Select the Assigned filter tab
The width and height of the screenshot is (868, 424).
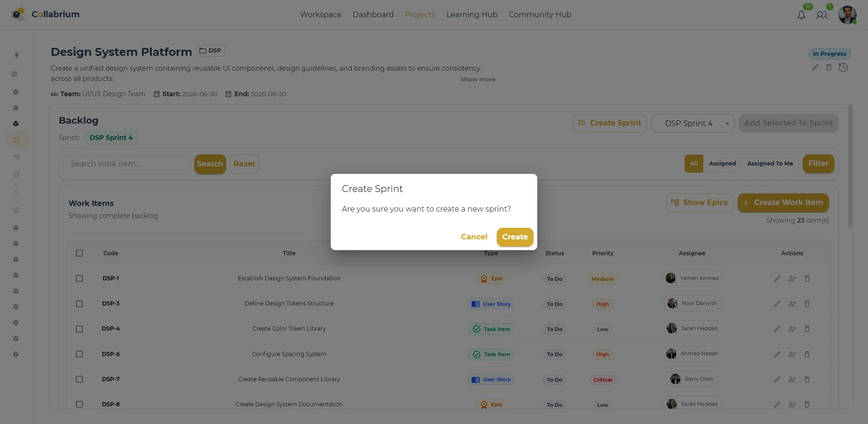[x=722, y=164]
